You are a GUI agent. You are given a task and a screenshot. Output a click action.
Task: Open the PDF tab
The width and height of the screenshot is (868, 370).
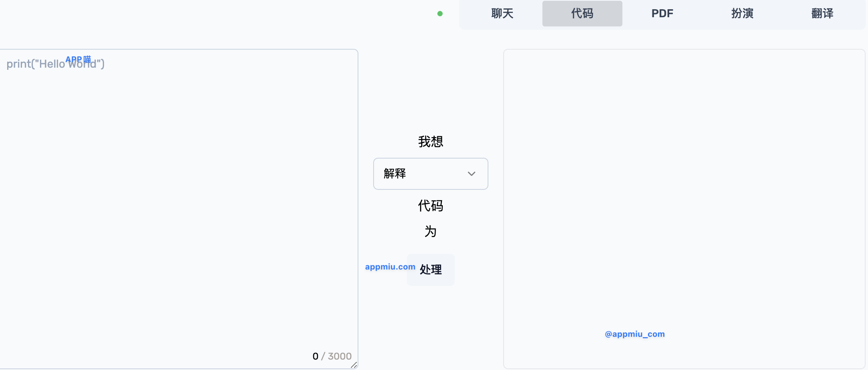(662, 14)
